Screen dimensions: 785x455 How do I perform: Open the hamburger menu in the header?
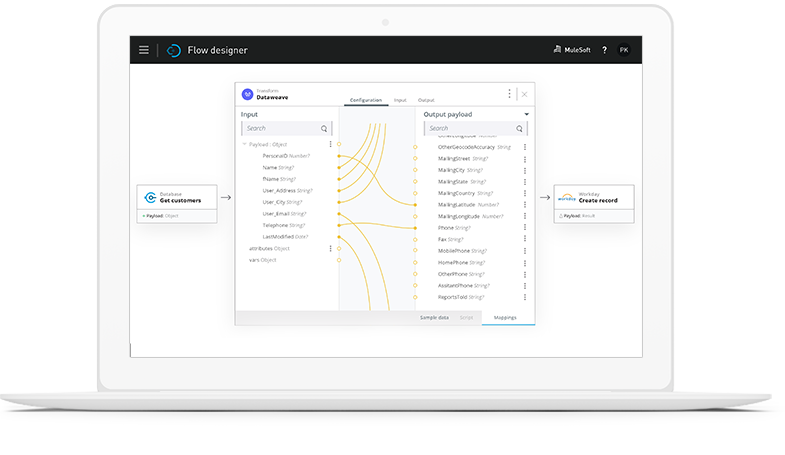pyautogui.click(x=144, y=50)
